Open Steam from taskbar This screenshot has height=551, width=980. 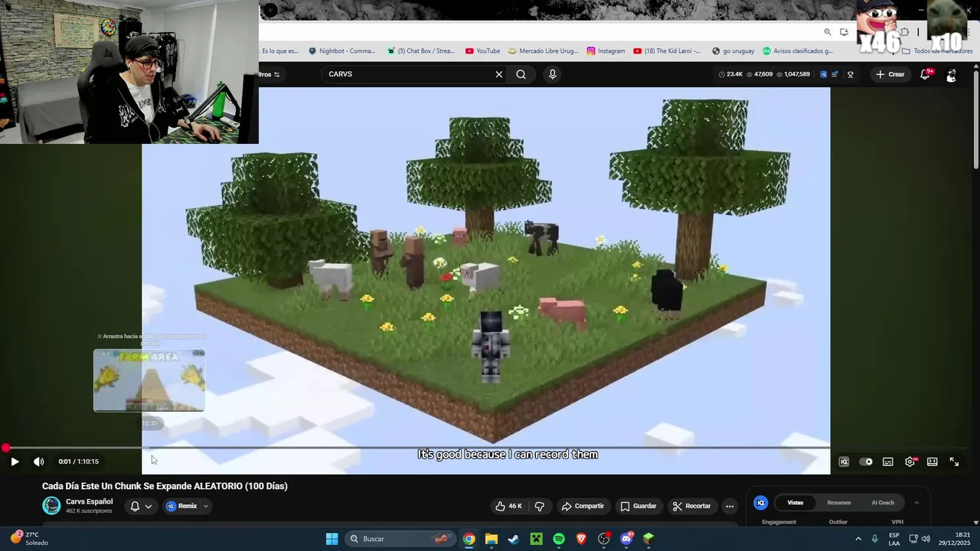click(514, 539)
